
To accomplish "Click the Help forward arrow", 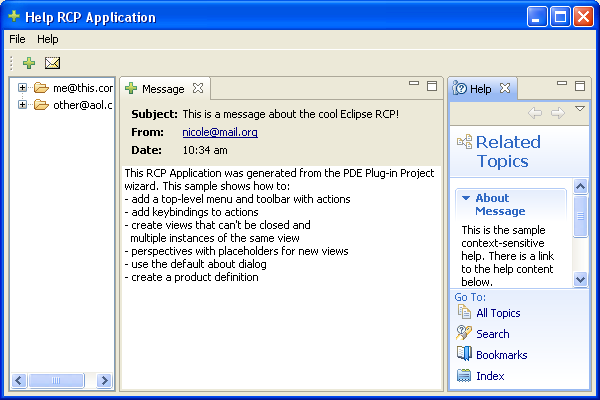I will pyautogui.click(x=558, y=113).
